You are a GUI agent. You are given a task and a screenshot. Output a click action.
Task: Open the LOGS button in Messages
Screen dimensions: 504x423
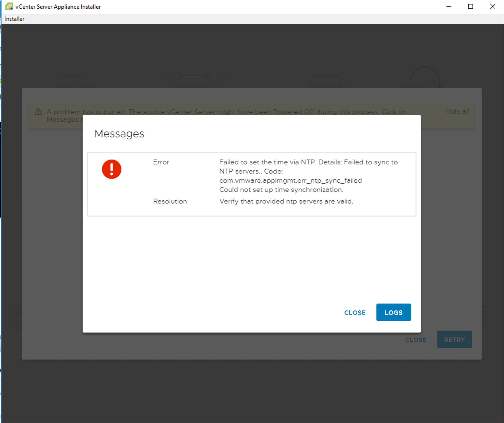[393, 312]
